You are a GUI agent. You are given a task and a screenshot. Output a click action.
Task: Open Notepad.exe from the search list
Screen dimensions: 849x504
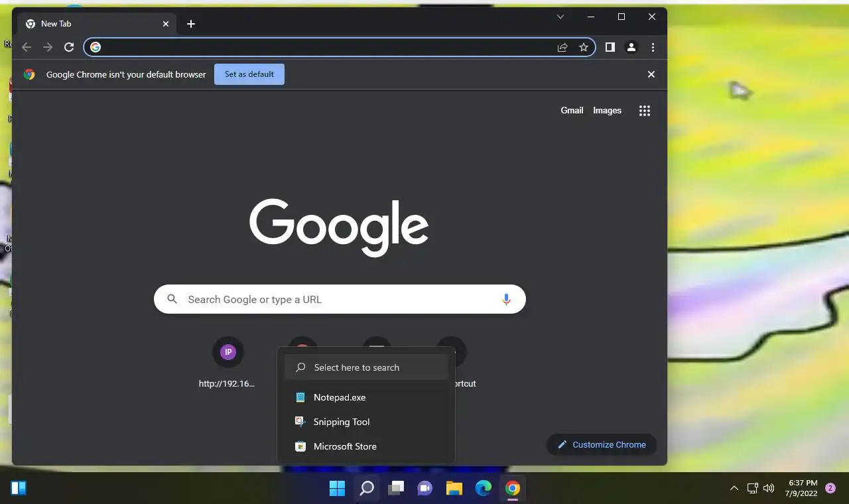tap(366, 397)
